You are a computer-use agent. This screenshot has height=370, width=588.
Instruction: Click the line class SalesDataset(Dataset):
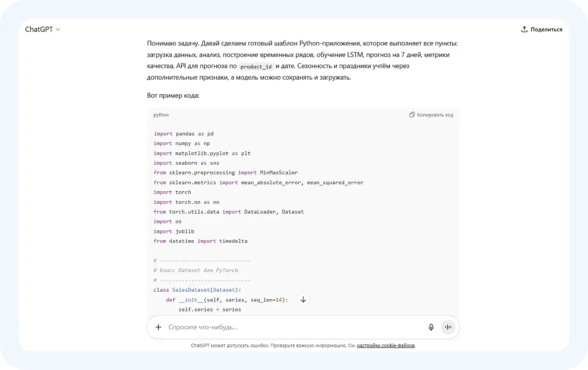click(x=197, y=290)
